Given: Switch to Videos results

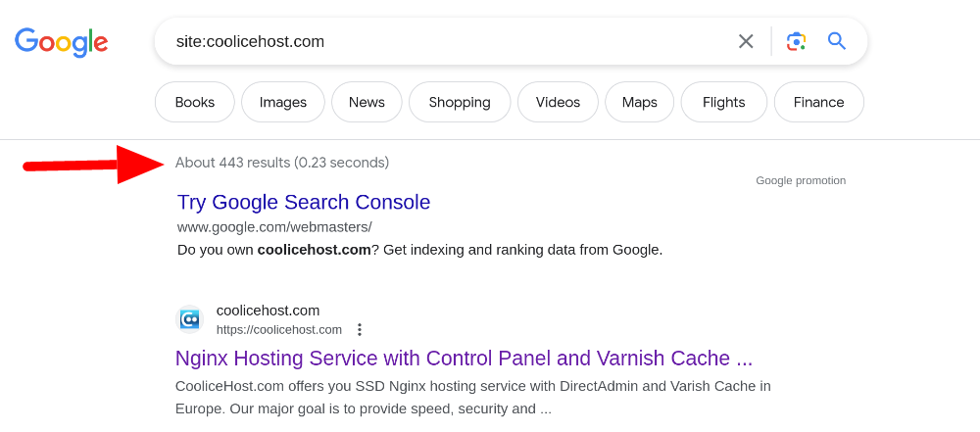Looking at the screenshot, I should (x=559, y=102).
